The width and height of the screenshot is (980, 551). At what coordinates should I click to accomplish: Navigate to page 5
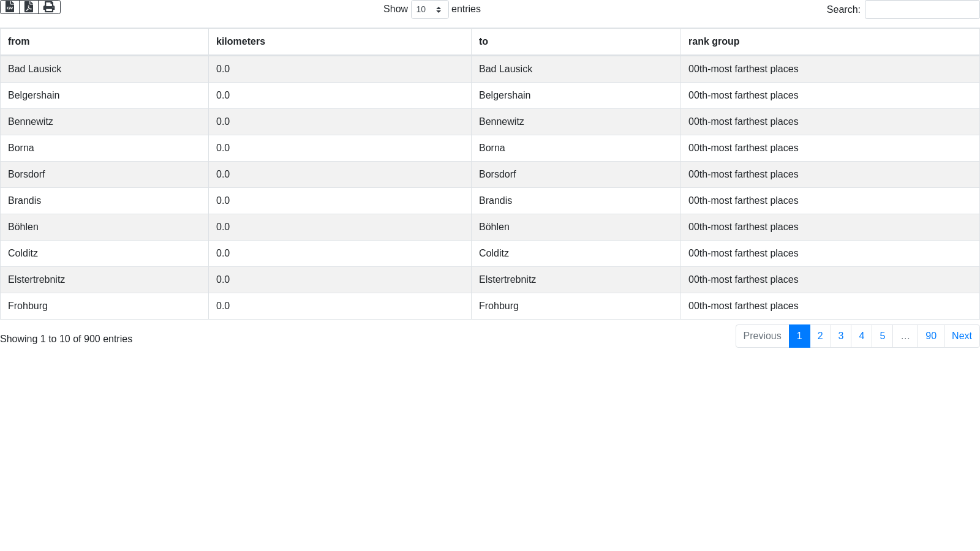882,336
